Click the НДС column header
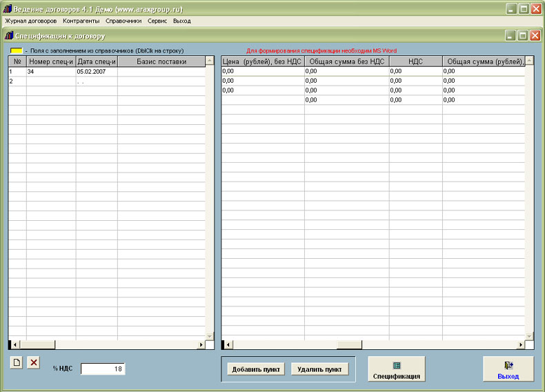This screenshot has width=545, height=392. click(416, 61)
